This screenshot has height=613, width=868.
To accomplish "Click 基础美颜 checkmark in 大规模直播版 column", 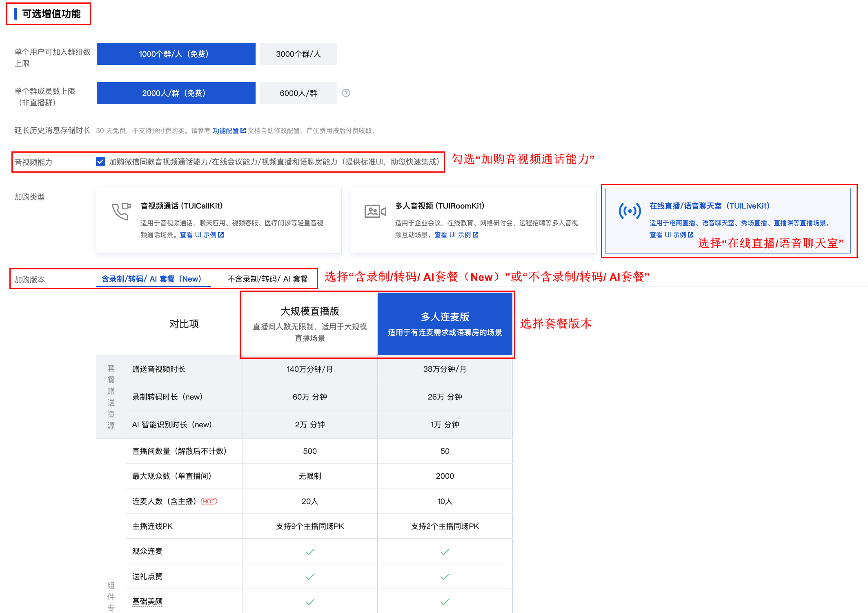I will [x=310, y=602].
